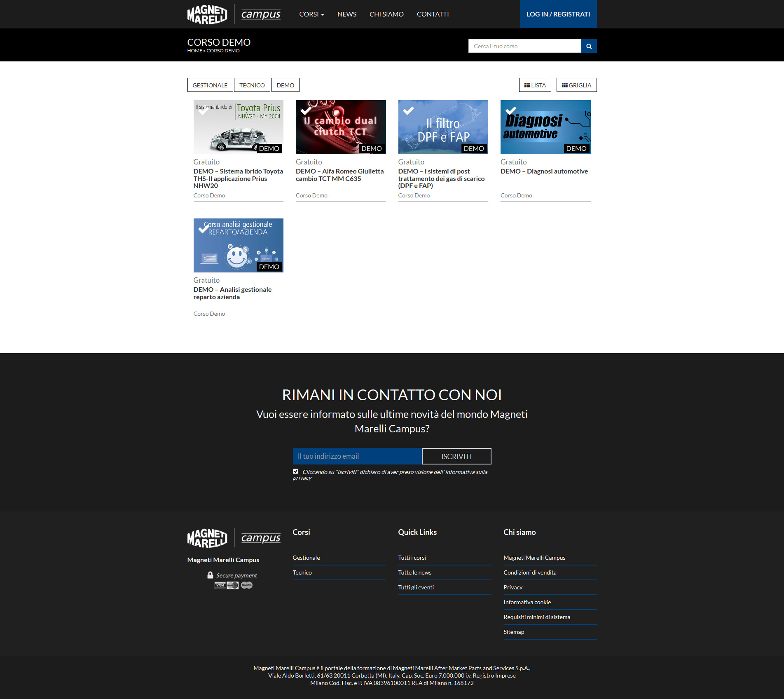Open DEMO – Alfa Romeo Giulietta course title
The height and width of the screenshot is (699, 784).
point(339,175)
